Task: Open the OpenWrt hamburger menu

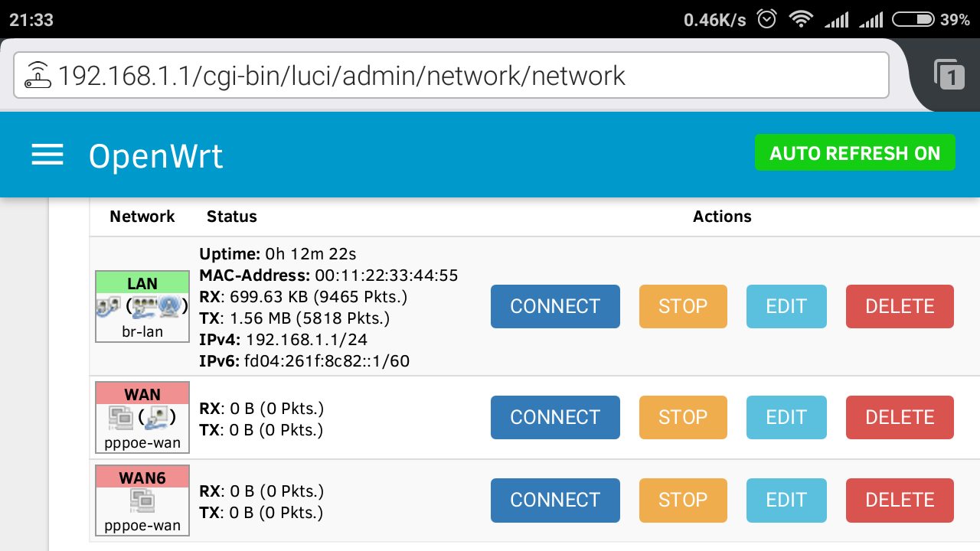Action: tap(47, 156)
